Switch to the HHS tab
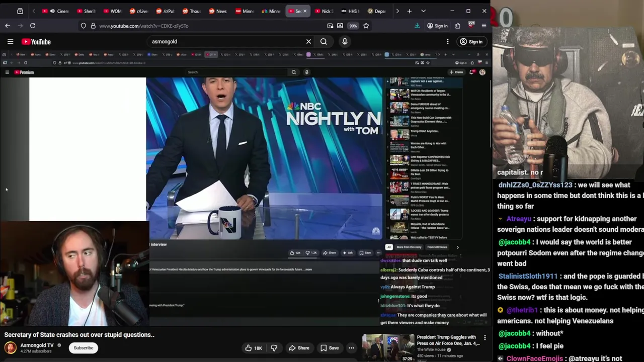This screenshot has height=362, width=644. point(350,11)
